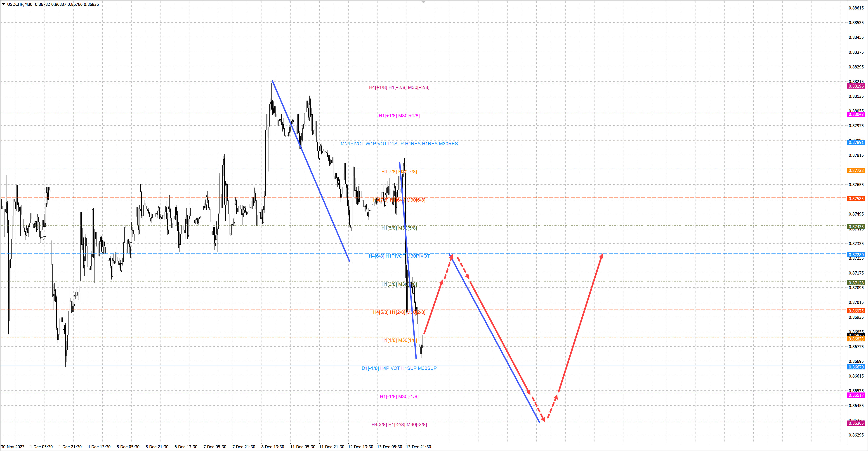Select the 0.86670 blue price tag
The width and height of the screenshot is (868, 451).
coord(856,367)
